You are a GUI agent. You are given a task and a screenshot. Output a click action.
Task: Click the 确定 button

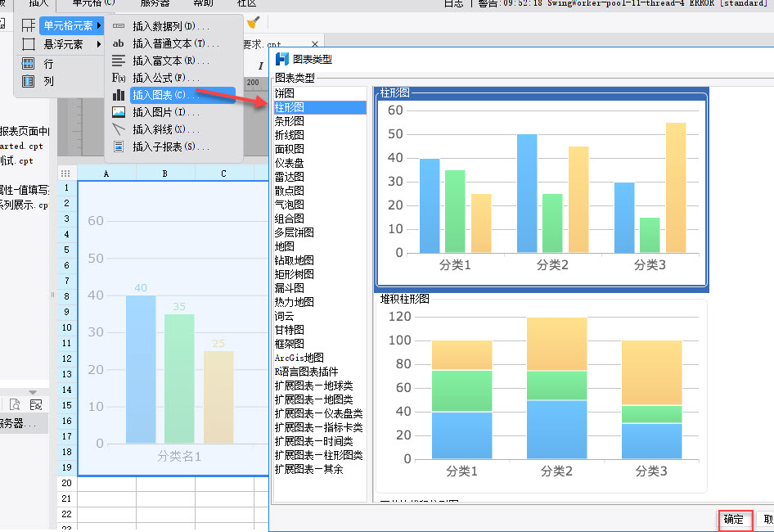click(735, 519)
